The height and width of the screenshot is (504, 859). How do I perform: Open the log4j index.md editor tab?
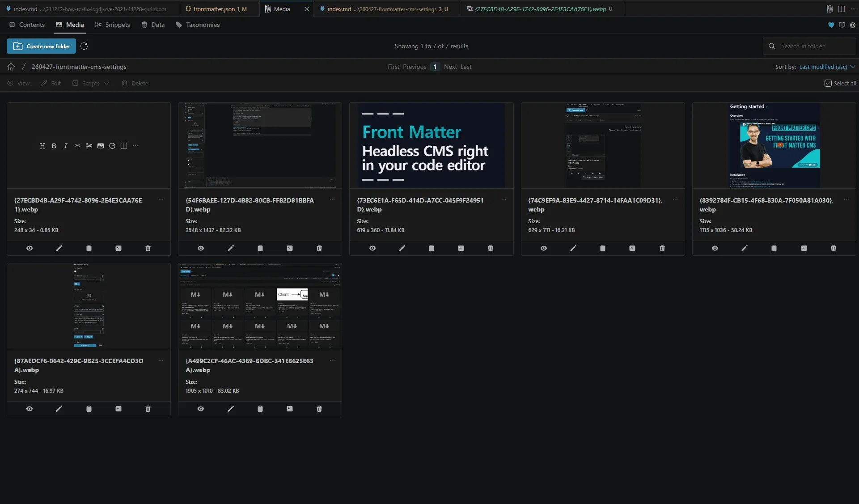(x=89, y=9)
